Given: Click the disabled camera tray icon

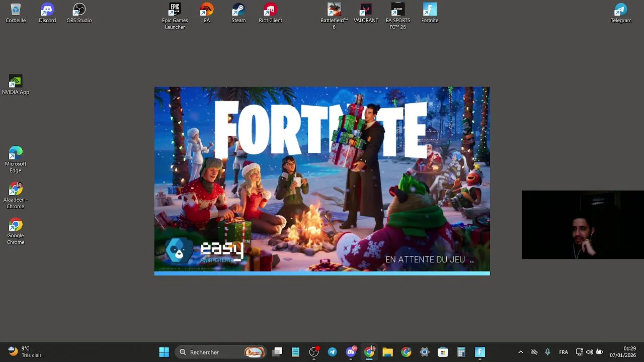Looking at the screenshot, I should click(x=534, y=352).
